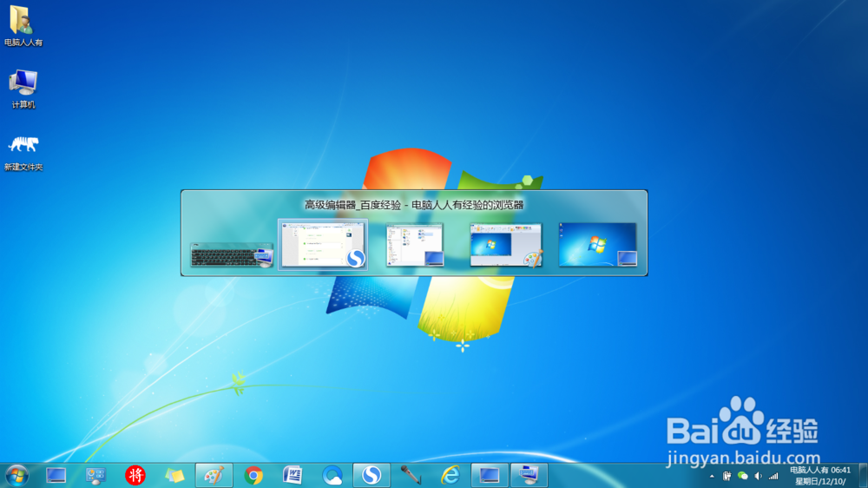Launch Google Chrome from the taskbar
This screenshot has height=488, width=868.
point(253,475)
